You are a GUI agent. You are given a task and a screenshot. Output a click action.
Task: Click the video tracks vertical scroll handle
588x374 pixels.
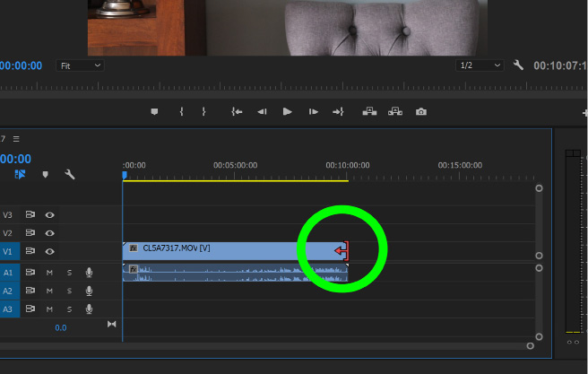tap(539, 222)
